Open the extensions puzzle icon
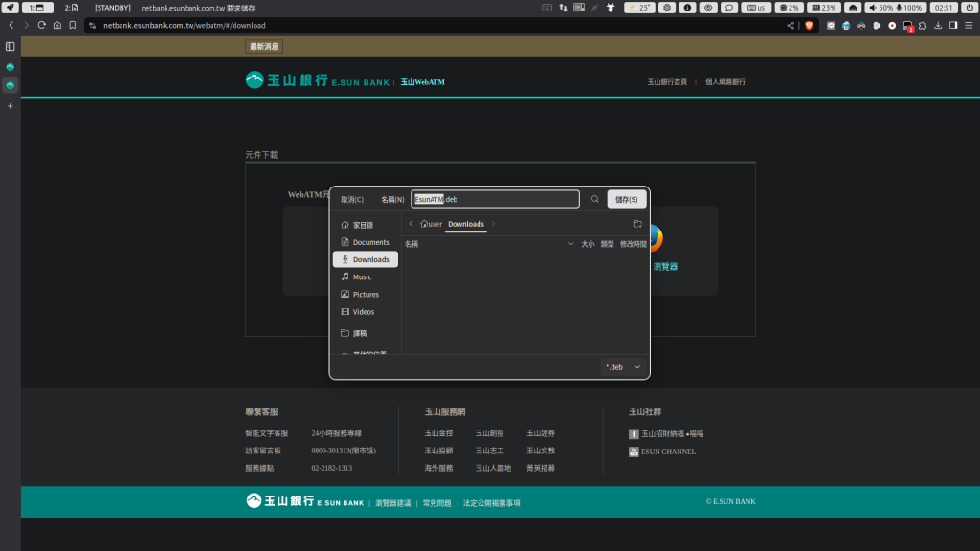Viewport: 980px width, 551px height. pyautogui.click(x=923, y=26)
